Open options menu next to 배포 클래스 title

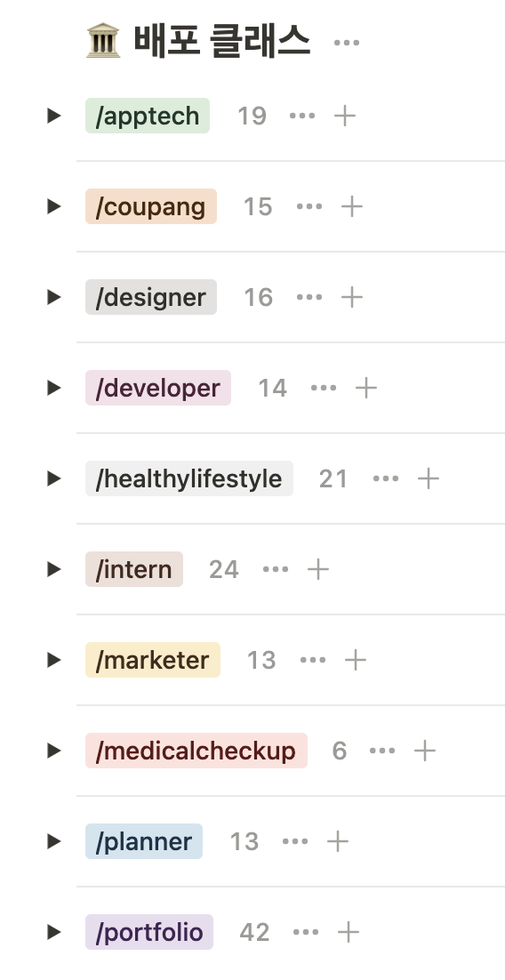point(347,43)
